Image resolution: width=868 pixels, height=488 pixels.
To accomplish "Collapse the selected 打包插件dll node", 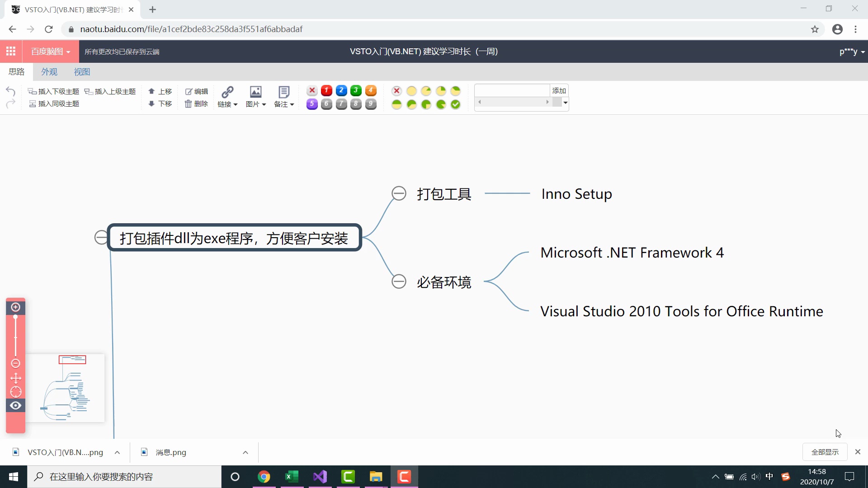I will tap(101, 237).
